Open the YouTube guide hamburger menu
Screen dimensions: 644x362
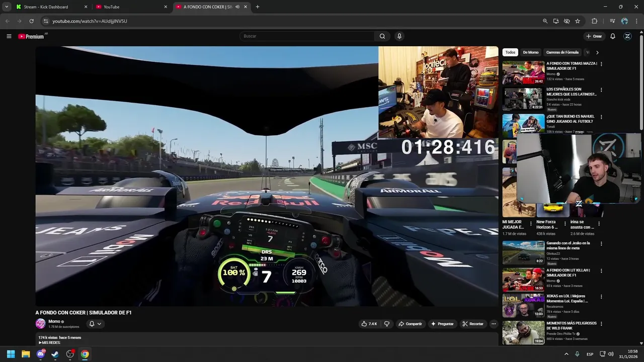click(x=9, y=36)
